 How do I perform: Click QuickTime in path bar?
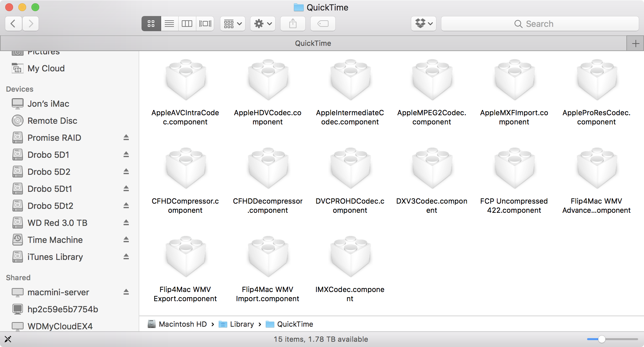coord(290,324)
